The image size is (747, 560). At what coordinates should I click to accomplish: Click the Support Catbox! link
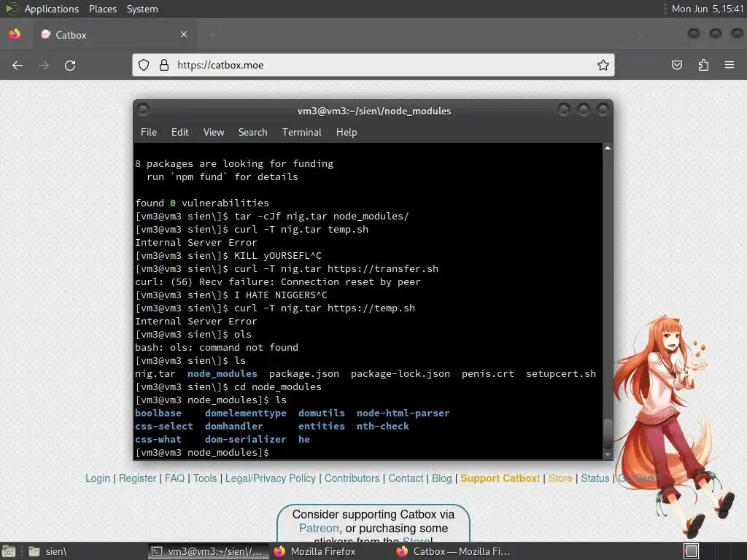tap(500, 478)
